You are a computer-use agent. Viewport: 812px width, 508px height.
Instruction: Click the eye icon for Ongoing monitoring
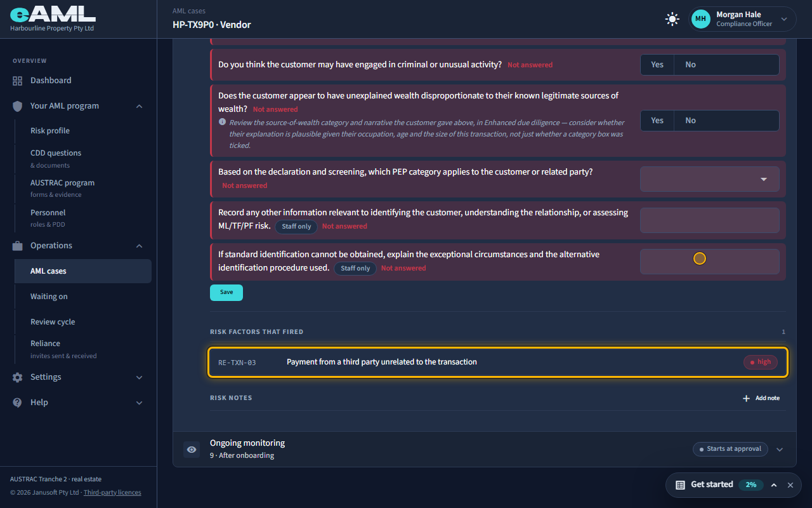tap(192, 450)
